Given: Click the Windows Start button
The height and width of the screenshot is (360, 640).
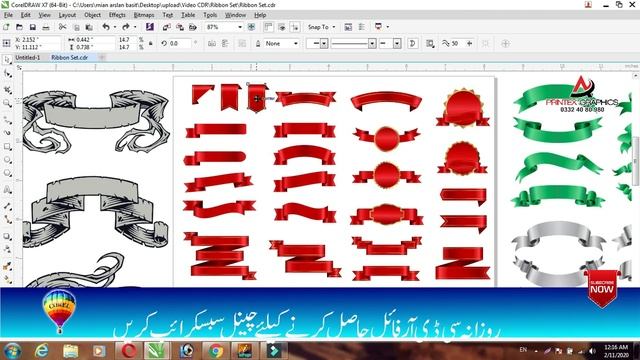Looking at the screenshot, I should pyautogui.click(x=12, y=351).
